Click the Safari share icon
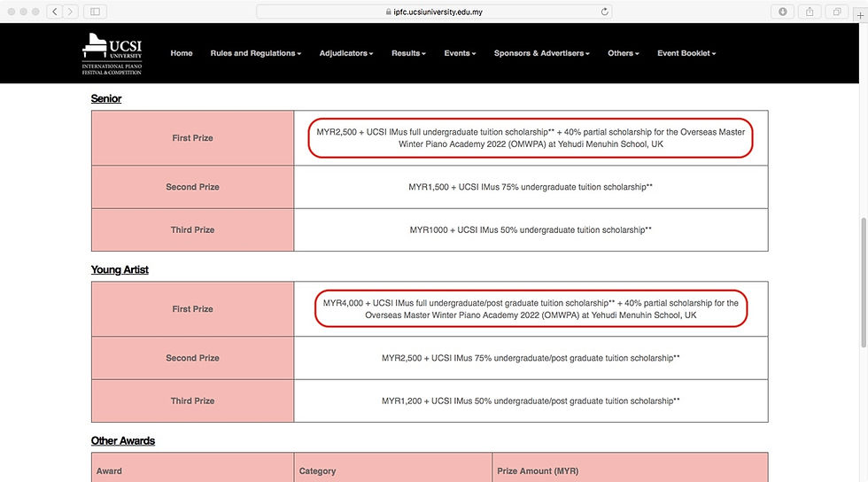 tap(810, 12)
